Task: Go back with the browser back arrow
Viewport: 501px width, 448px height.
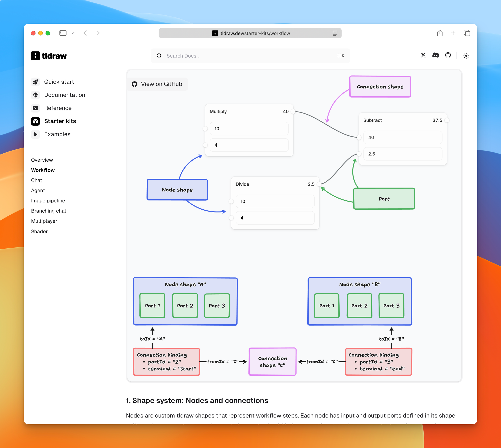Action: (85, 33)
